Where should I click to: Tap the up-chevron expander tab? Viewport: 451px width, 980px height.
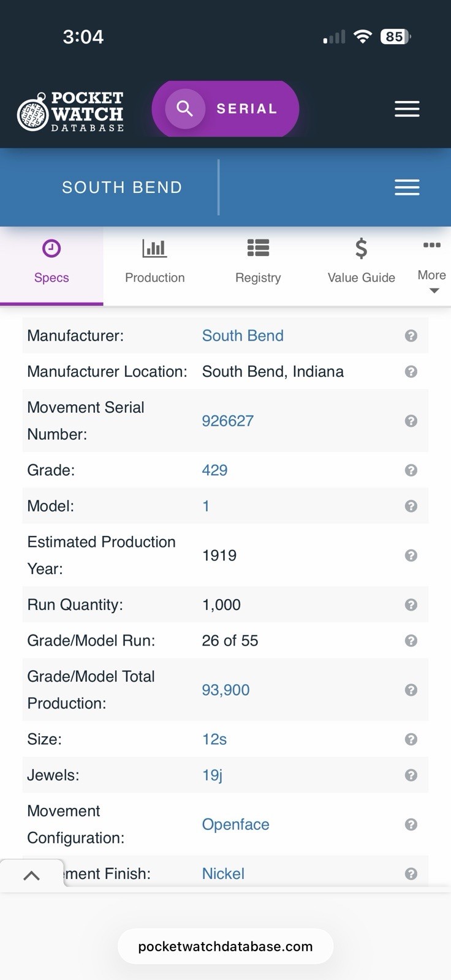click(x=31, y=876)
